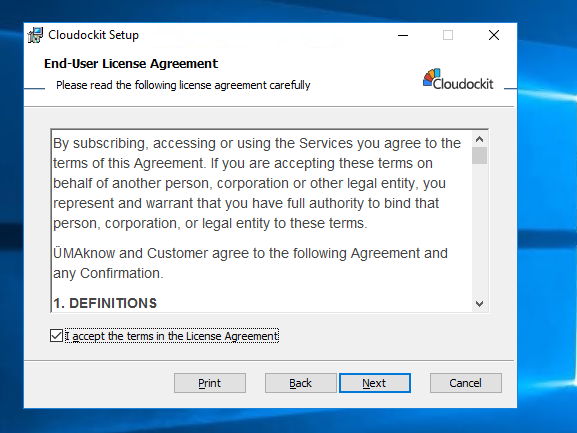Cancel the Cloudockit installation
Screen dimensions: 577x433
click(x=466, y=383)
